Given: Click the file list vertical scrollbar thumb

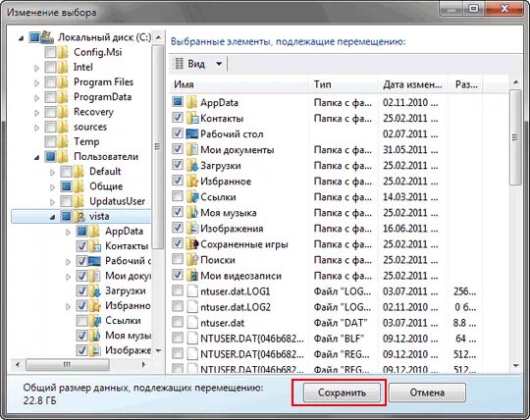Looking at the screenshot, I should pos(516,137).
